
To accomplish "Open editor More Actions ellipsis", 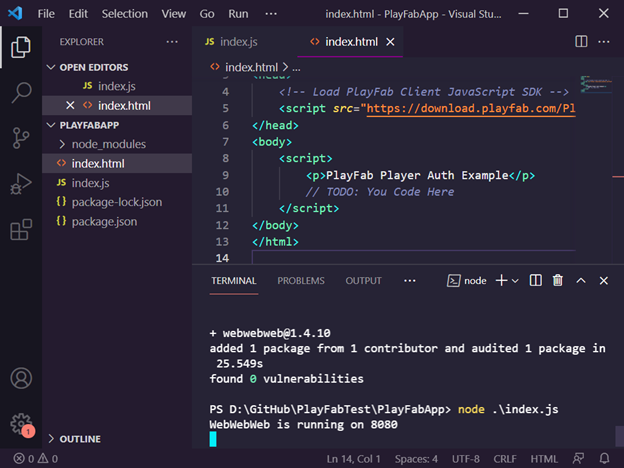I will [604, 41].
